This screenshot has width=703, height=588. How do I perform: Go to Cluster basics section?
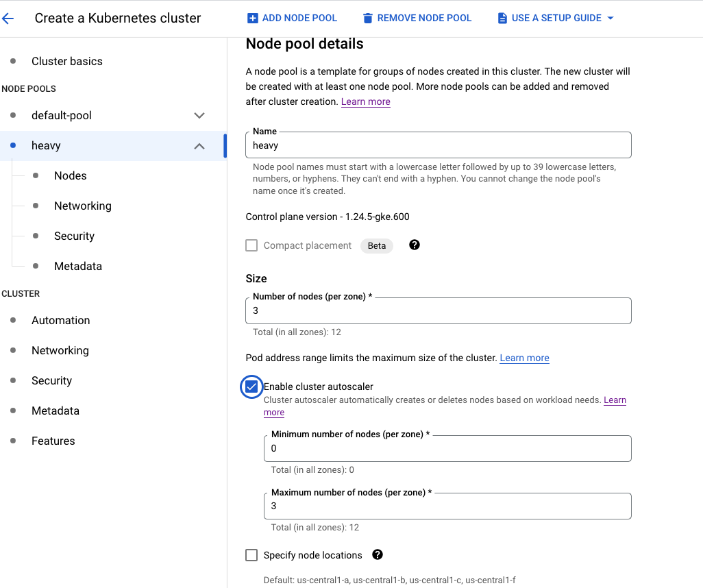[x=66, y=61]
